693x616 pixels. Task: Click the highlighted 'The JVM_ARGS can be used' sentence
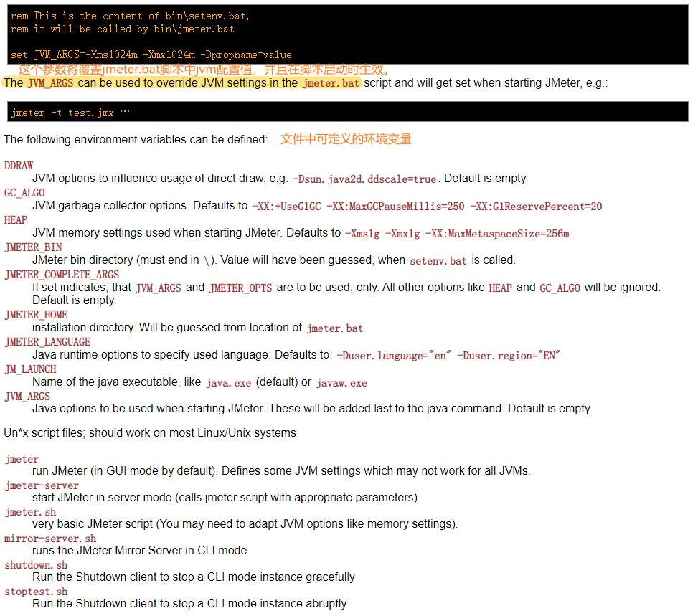click(x=181, y=83)
